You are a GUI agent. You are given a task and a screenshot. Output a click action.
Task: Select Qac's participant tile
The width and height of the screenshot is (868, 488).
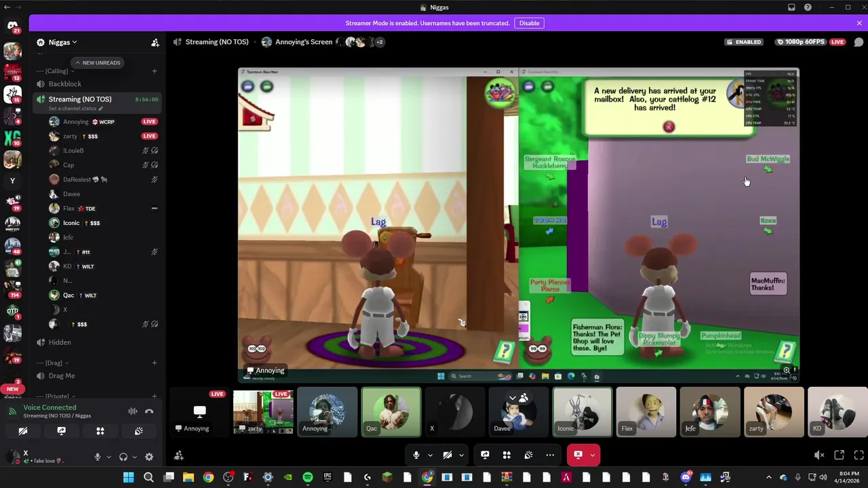coord(391,411)
